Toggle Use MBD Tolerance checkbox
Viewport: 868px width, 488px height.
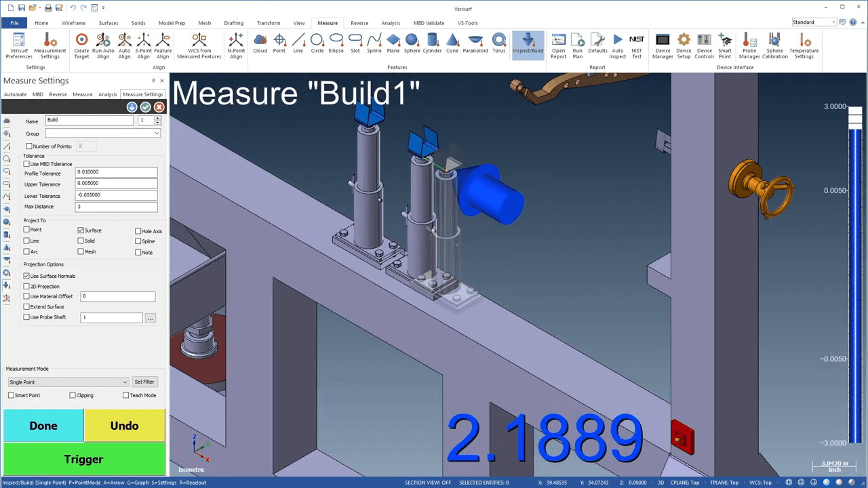(26, 164)
